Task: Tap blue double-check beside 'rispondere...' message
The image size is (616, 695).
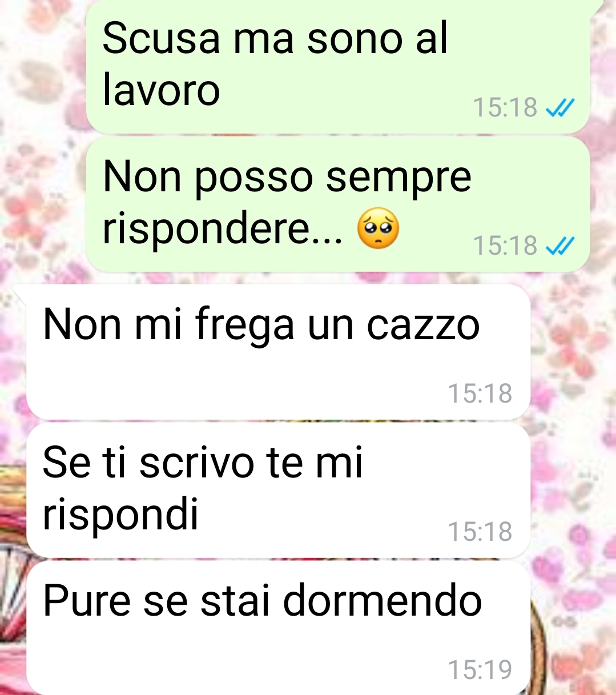Action: [559, 246]
